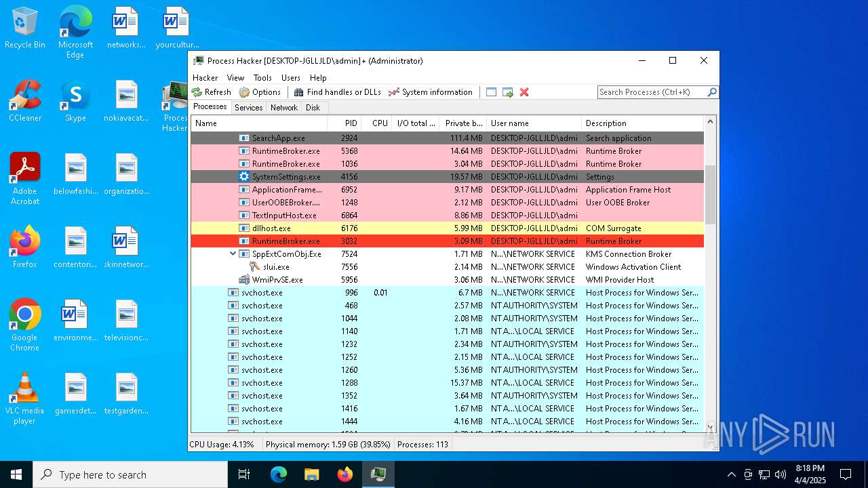The height and width of the screenshot is (488, 868).
Task: Select the SearchApp.exe process row
Action: click(448, 138)
